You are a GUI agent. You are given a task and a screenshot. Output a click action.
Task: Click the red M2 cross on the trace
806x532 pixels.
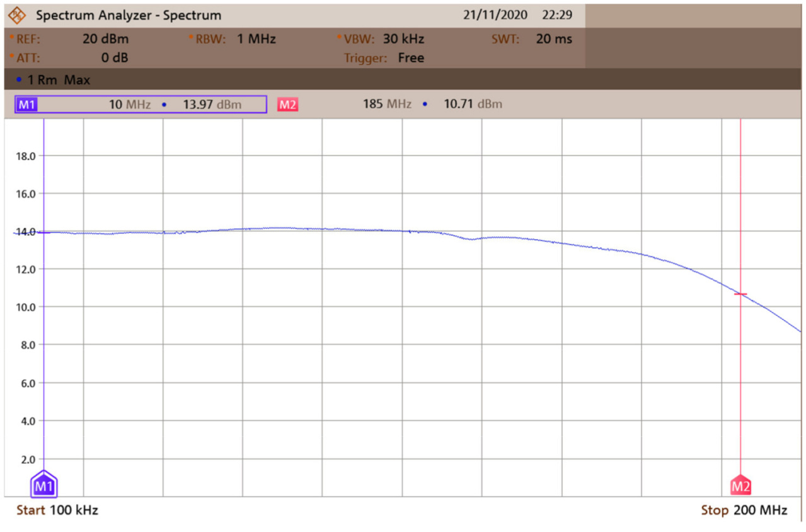click(x=740, y=294)
